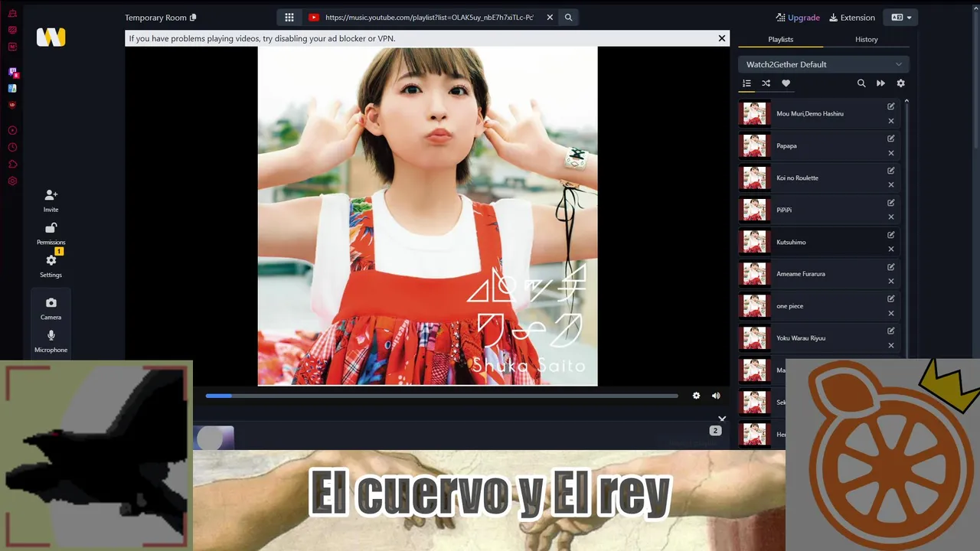Select Yoku Warau Riyuu title
The height and width of the screenshot is (551, 980).
pyautogui.click(x=801, y=337)
